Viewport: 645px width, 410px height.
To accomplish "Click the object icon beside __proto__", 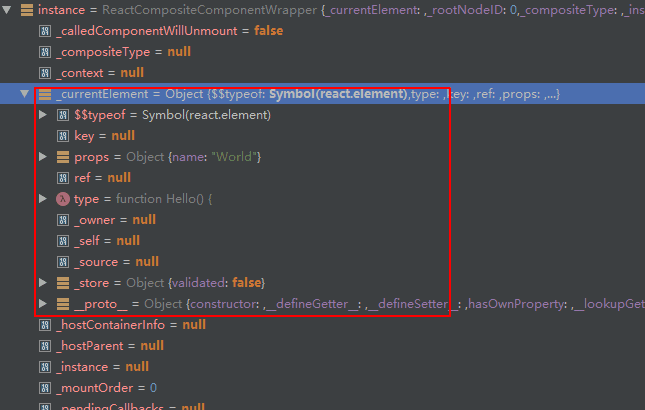I will pyautogui.click(x=63, y=303).
